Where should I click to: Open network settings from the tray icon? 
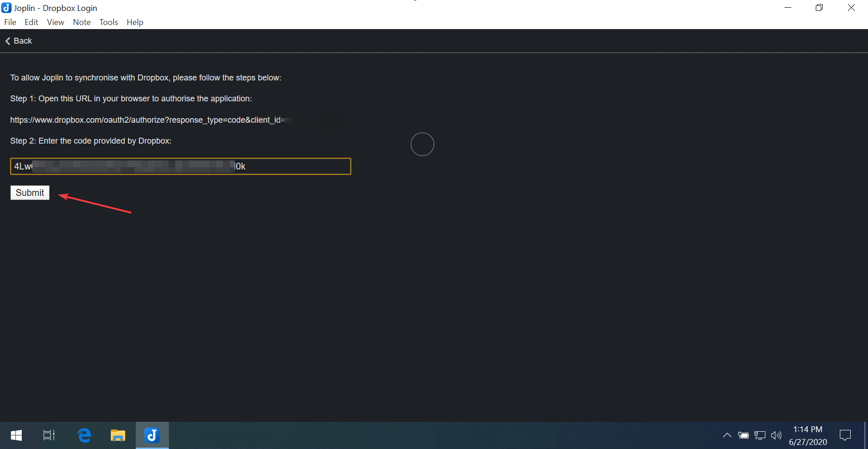759,435
